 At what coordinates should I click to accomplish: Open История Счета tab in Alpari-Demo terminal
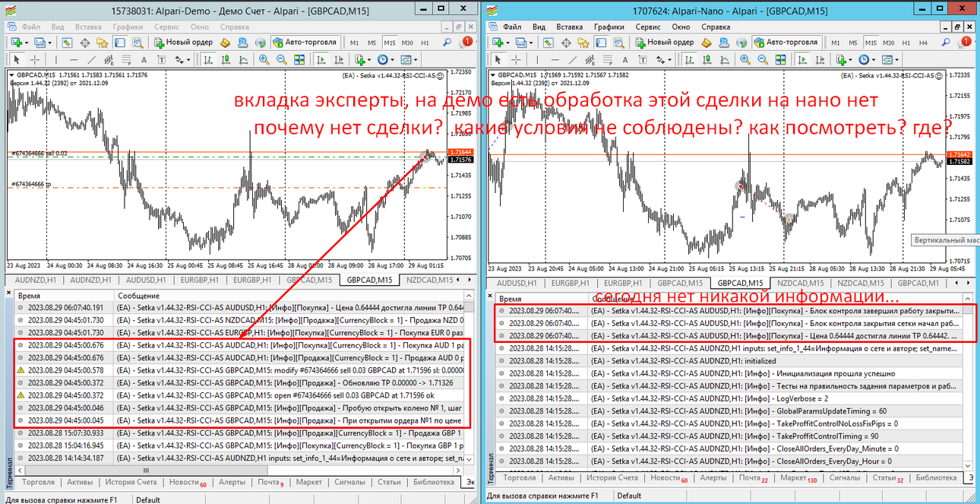(131, 482)
